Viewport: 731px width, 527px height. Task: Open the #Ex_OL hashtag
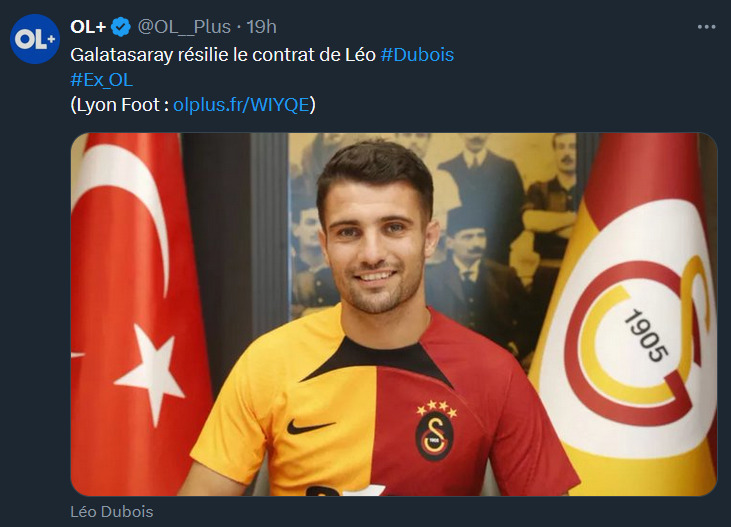(x=102, y=80)
